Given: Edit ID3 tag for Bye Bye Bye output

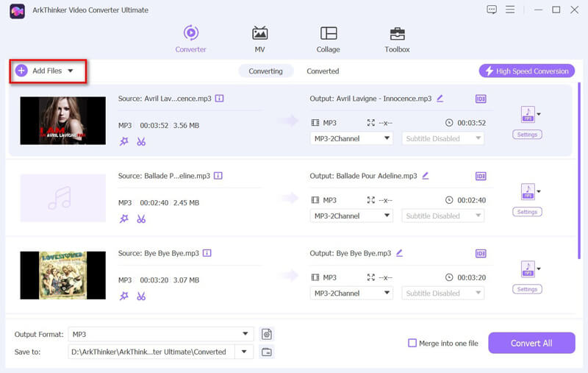Looking at the screenshot, I should pyautogui.click(x=481, y=253).
